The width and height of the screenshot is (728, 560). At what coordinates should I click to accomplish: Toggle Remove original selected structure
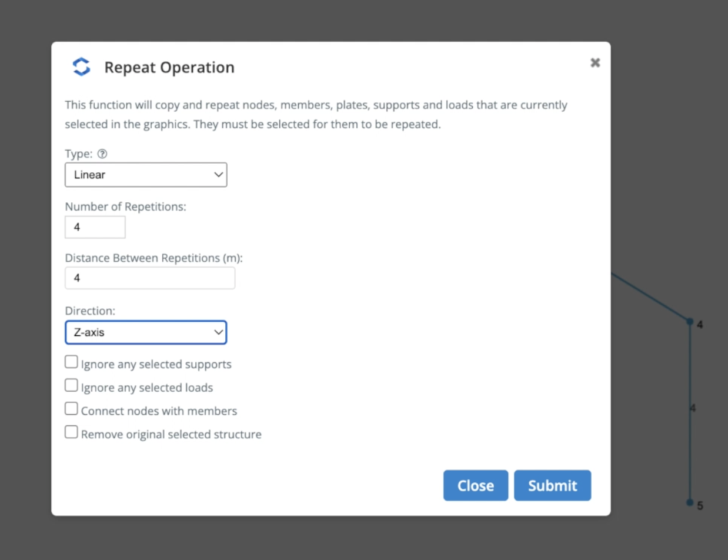tap(71, 433)
